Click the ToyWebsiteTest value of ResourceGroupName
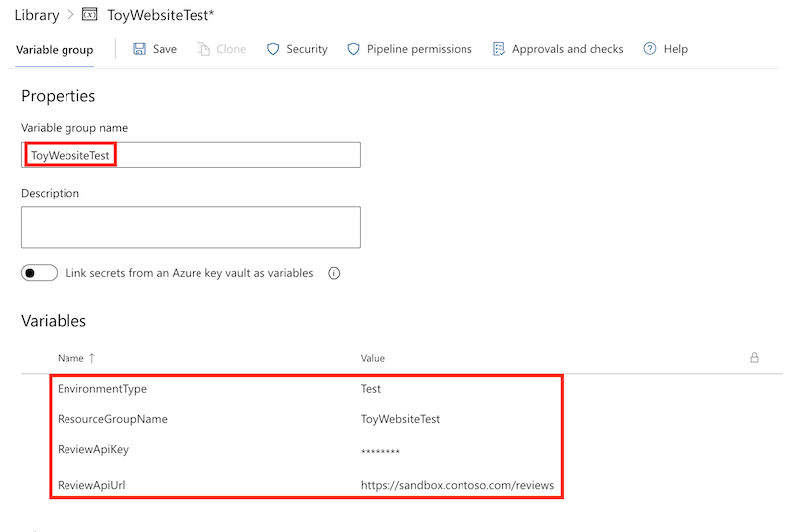Screen dimensions: 794x532 point(400,419)
